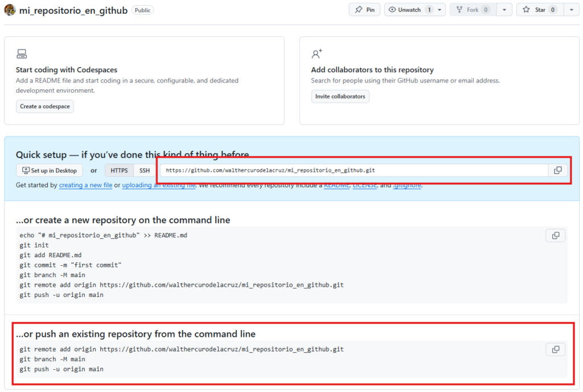Click the 'git add README.md' line
The height and width of the screenshot is (392, 583).
(51, 255)
